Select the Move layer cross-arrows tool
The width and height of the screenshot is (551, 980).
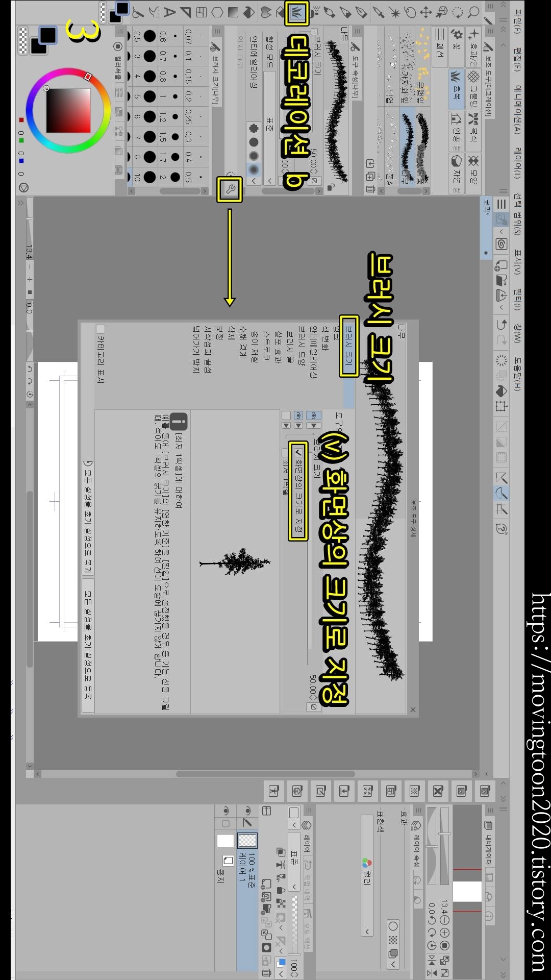point(425,12)
